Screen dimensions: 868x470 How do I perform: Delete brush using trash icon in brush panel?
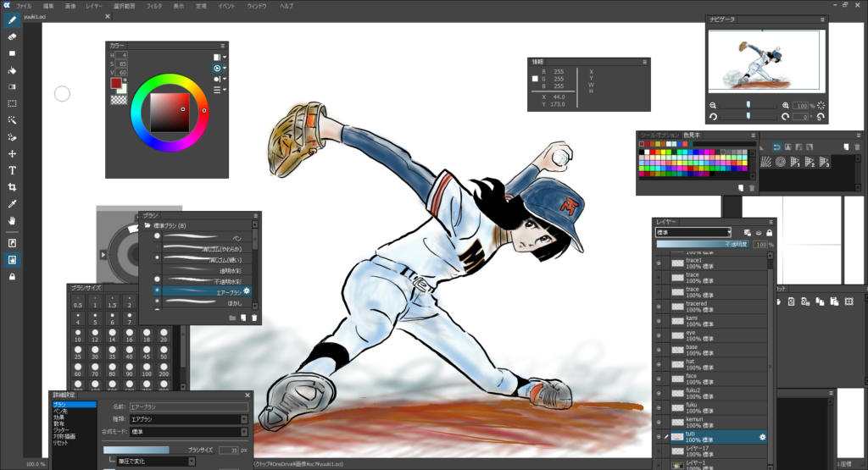tap(255, 318)
